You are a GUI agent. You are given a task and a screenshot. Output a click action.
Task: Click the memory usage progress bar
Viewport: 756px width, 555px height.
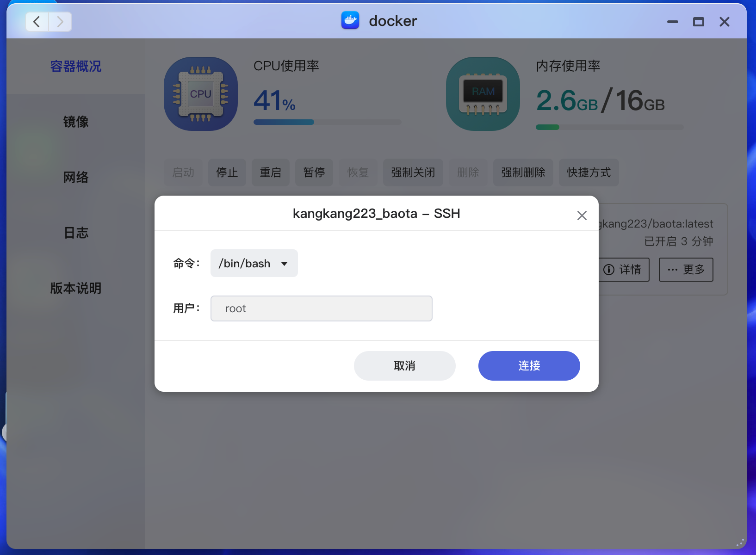(609, 127)
